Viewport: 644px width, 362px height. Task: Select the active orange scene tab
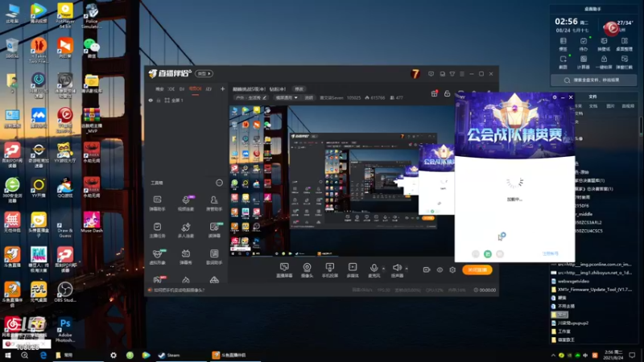tap(195, 89)
